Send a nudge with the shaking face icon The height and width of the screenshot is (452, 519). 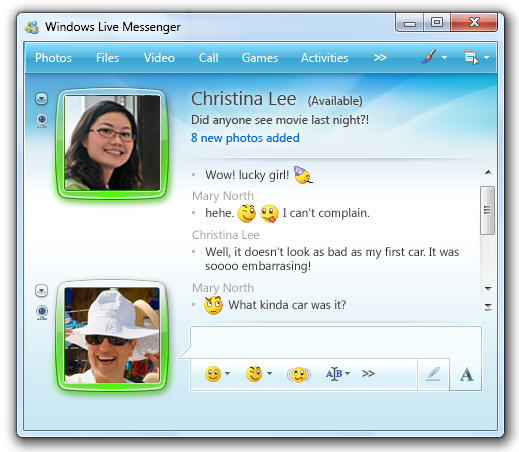299,375
